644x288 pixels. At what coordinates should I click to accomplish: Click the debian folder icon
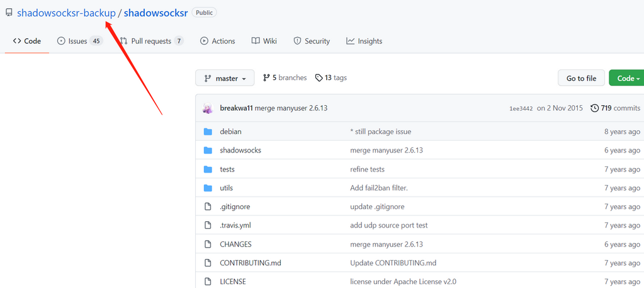tap(208, 132)
